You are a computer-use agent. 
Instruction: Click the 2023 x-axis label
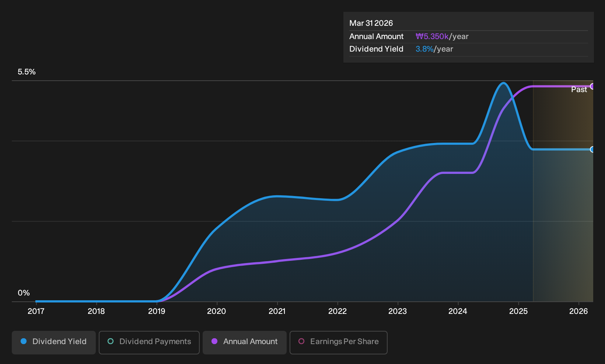coord(398,311)
